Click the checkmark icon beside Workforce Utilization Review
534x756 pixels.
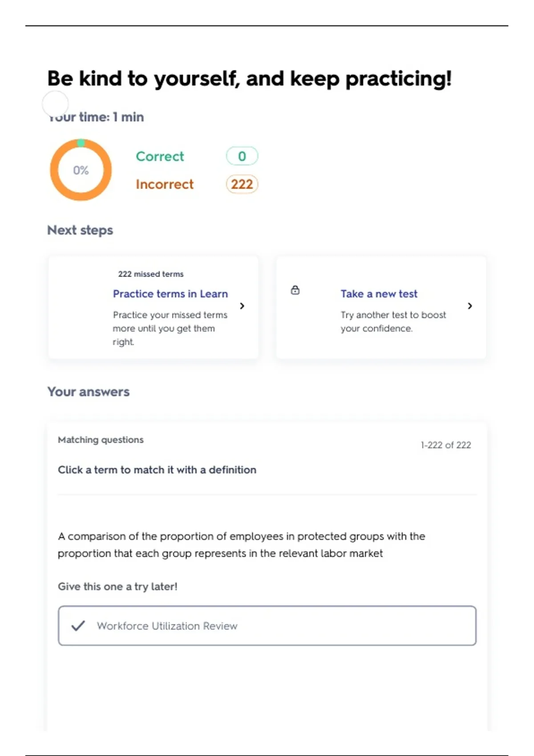click(78, 626)
